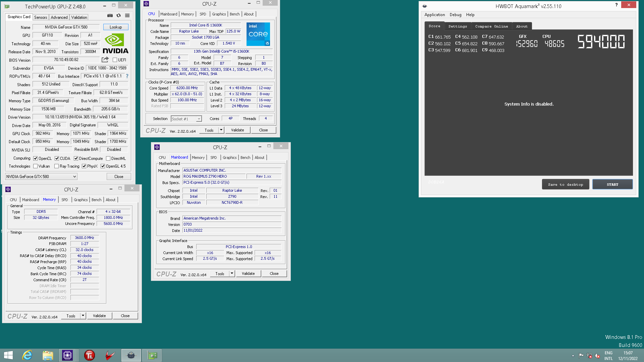
Task: Take a screenshot with GPU-Z camera icon
Action: click(110, 15)
